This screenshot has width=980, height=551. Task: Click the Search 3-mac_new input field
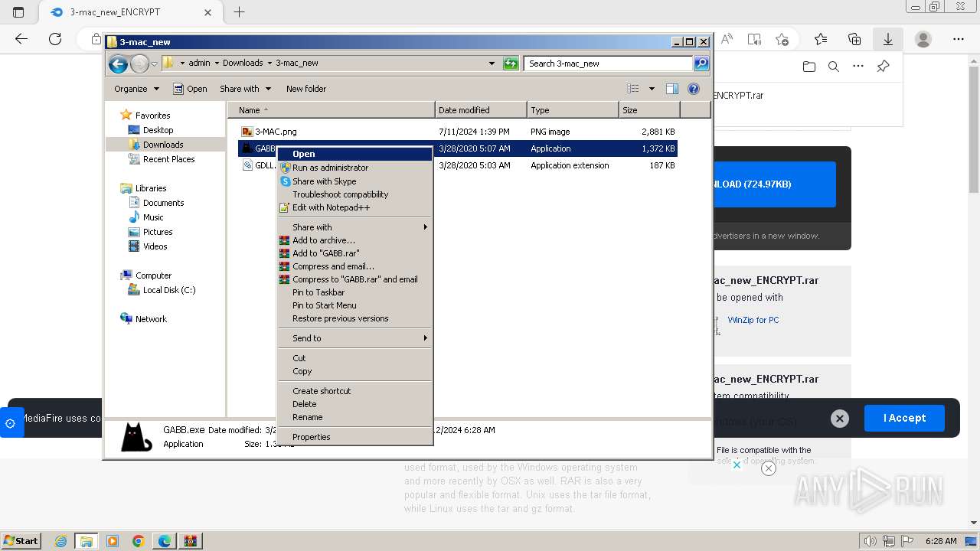point(609,64)
